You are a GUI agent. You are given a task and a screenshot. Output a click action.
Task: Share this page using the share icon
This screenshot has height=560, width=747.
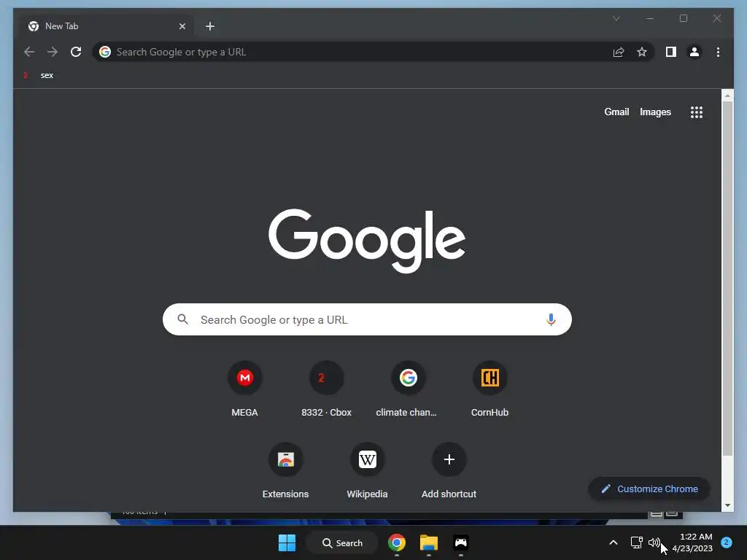(619, 52)
